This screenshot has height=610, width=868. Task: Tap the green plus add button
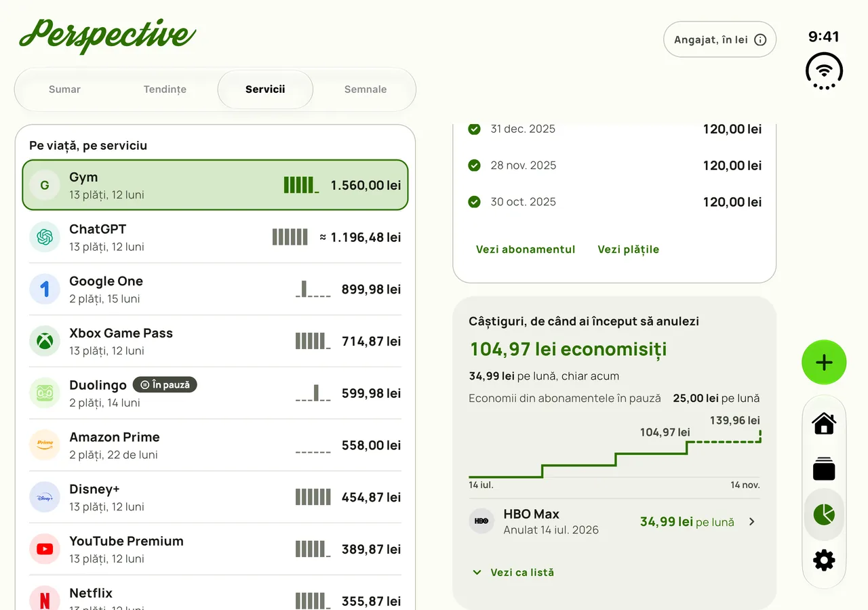(x=824, y=363)
